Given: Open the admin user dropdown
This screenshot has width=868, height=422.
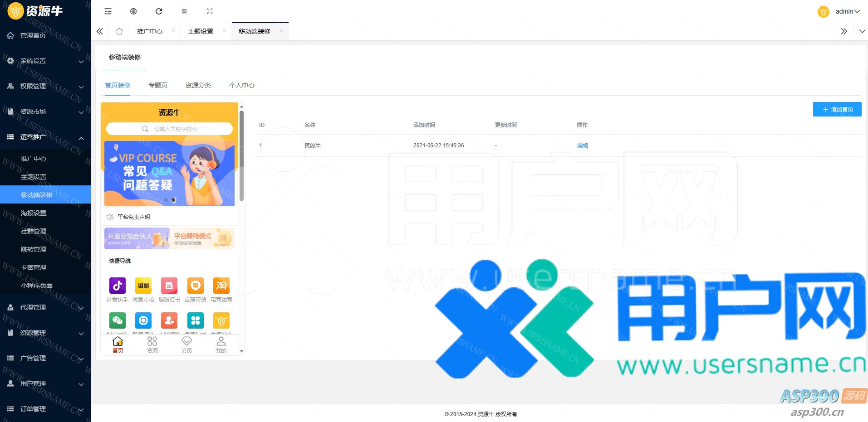Looking at the screenshot, I should [847, 11].
